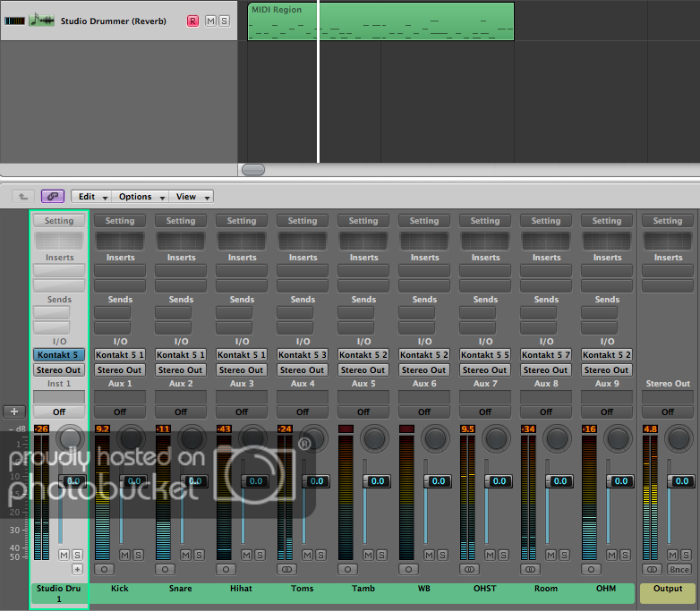Image resolution: width=700 pixels, height=611 pixels.
Task: Open the mixer Options menu
Action: click(141, 197)
